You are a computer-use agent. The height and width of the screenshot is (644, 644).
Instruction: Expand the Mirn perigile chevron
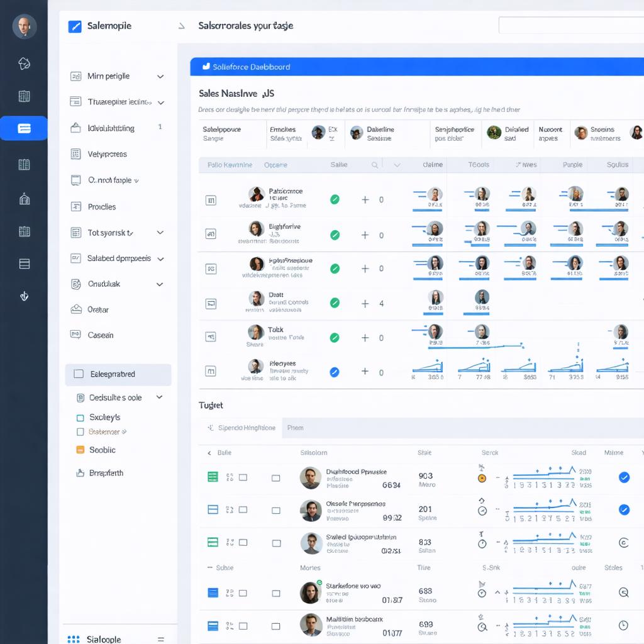(160, 76)
